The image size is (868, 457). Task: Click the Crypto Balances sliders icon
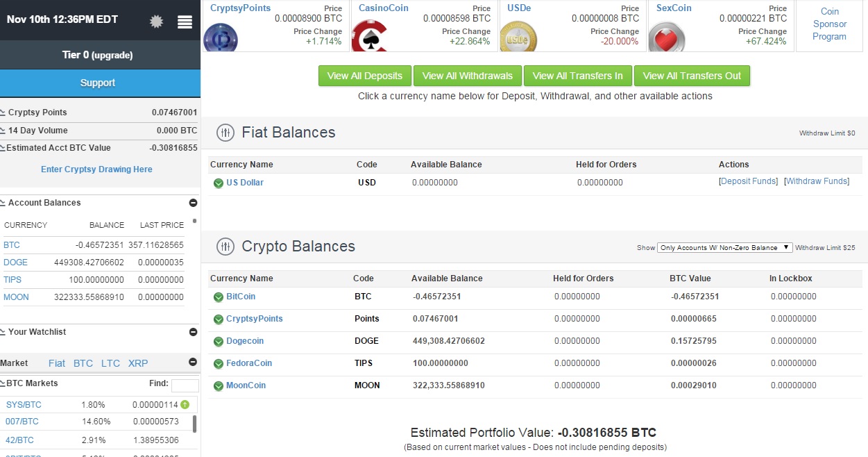[225, 247]
